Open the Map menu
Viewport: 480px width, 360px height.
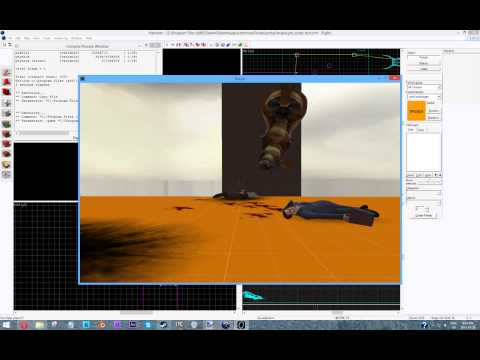pyautogui.click(x=27, y=38)
